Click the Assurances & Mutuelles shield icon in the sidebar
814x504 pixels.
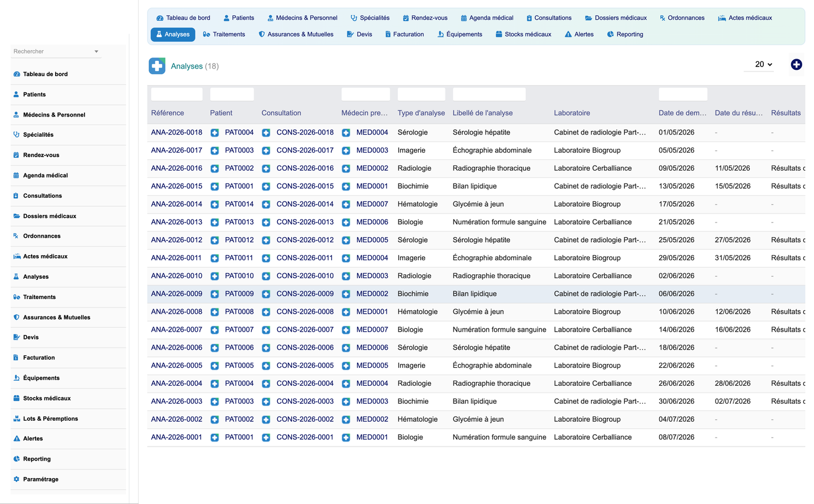[x=16, y=317]
